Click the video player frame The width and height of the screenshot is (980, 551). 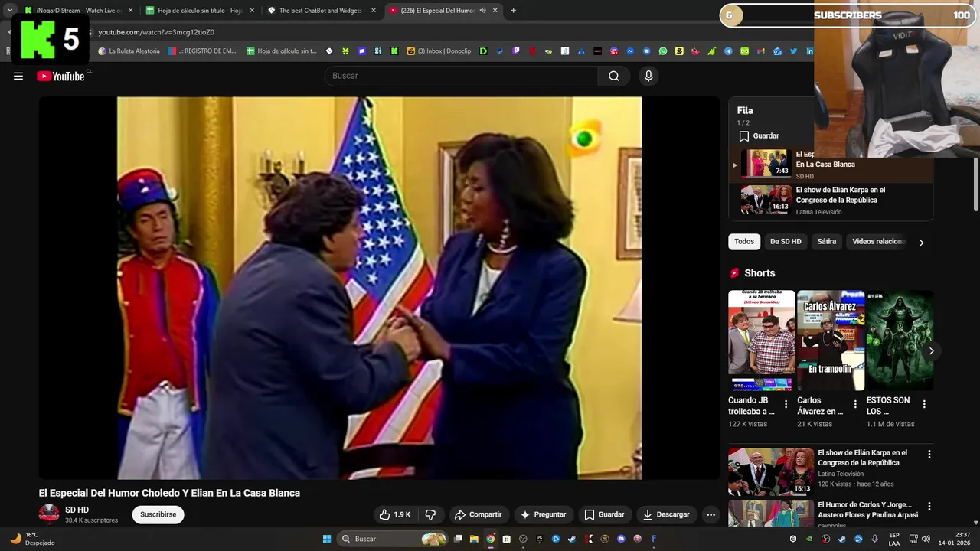tap(379, 288)
